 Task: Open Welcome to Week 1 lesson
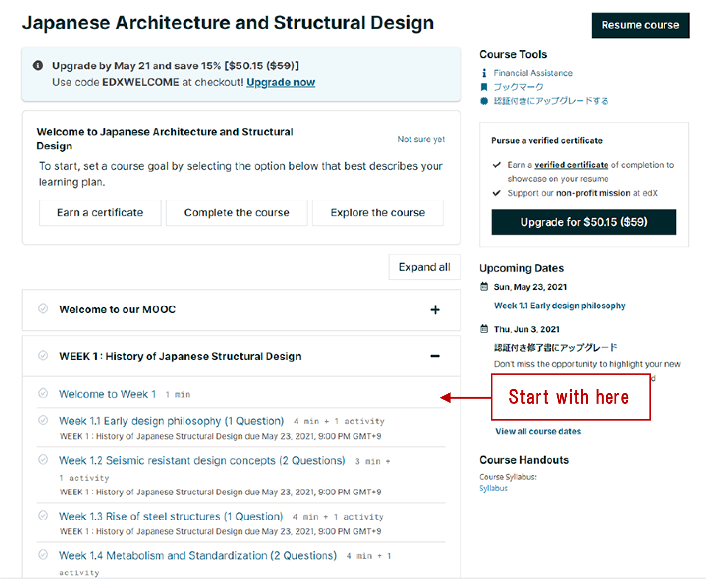(107, 394)
